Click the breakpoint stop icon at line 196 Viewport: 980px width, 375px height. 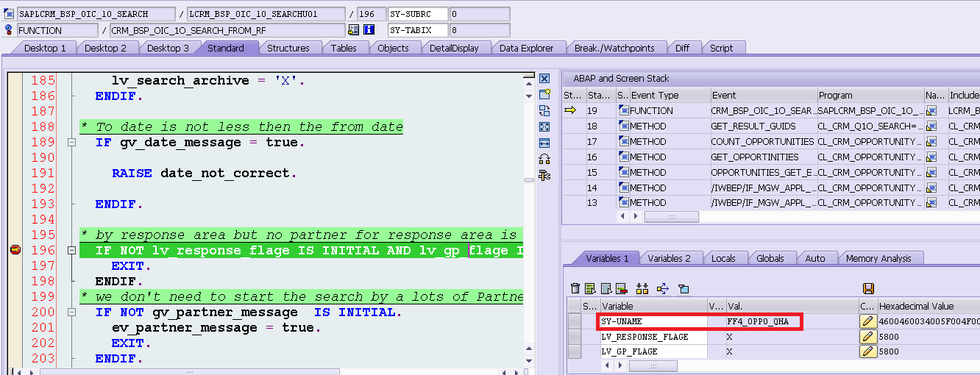pos(15,251)
